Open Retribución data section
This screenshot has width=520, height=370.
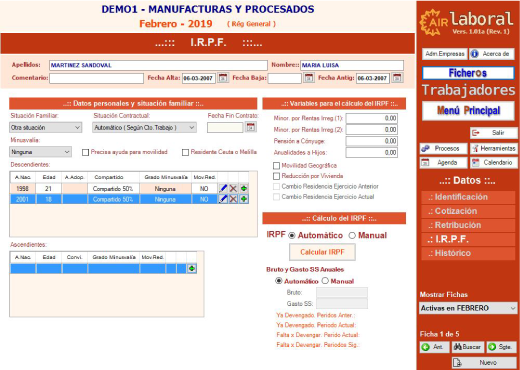click(x=468, y=225)
